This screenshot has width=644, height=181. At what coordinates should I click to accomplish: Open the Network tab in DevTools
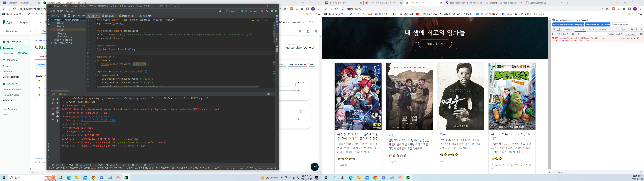602,29
